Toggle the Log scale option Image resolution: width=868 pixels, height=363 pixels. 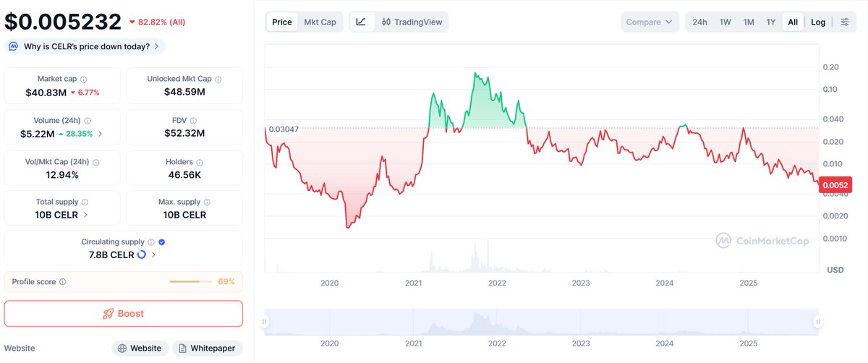tap(818, 22)
